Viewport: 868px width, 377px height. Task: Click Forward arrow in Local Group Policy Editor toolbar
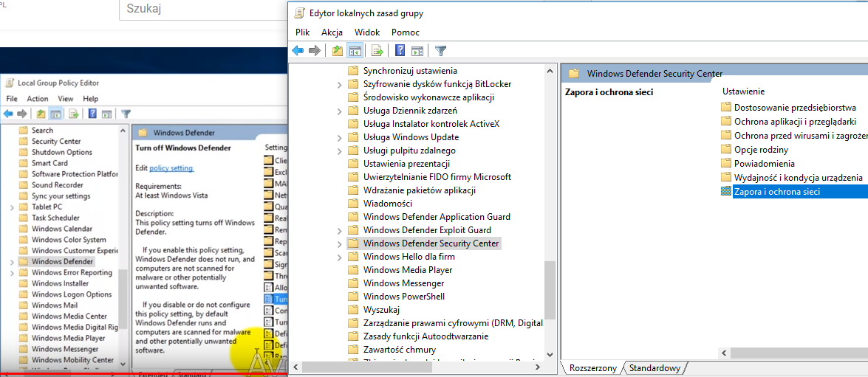click(21, 114)
